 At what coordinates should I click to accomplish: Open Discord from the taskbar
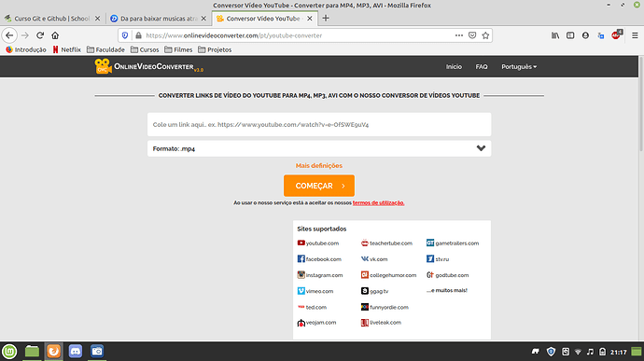[76, 352]
